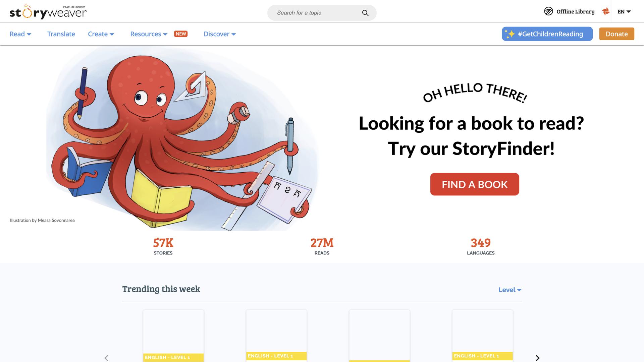
Task: Click the FIND A BOOK button
Action: tap(474, 184)
